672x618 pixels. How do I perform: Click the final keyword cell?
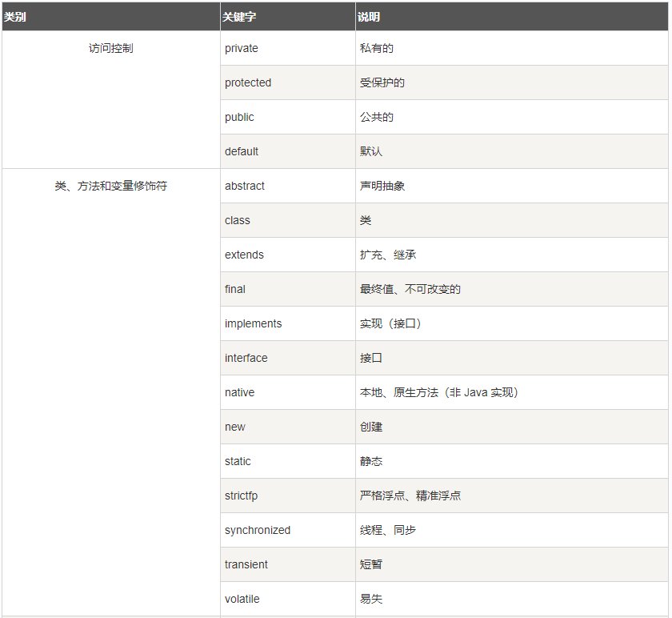(287, 289)
